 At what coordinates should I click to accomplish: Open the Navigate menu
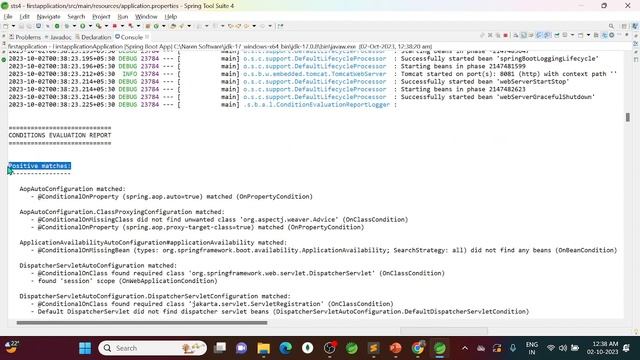pos(48,17)
